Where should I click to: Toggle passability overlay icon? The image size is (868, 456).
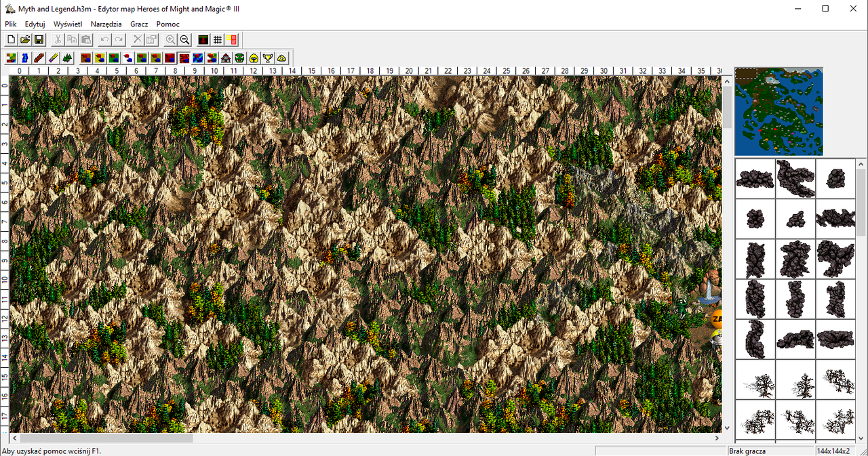[231, 40]
